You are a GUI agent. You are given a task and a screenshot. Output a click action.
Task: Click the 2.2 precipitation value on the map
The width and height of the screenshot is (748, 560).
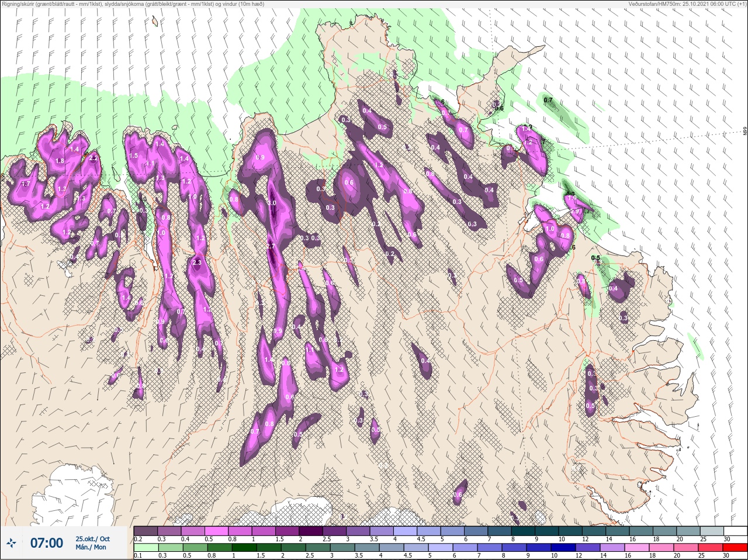[x=93, y=158]
